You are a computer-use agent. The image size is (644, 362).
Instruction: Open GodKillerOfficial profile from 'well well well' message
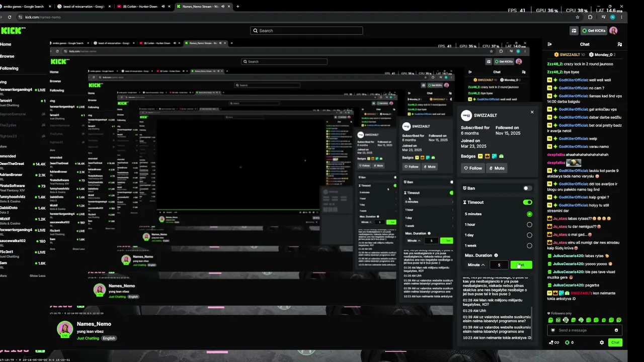[x=573, y=80]
